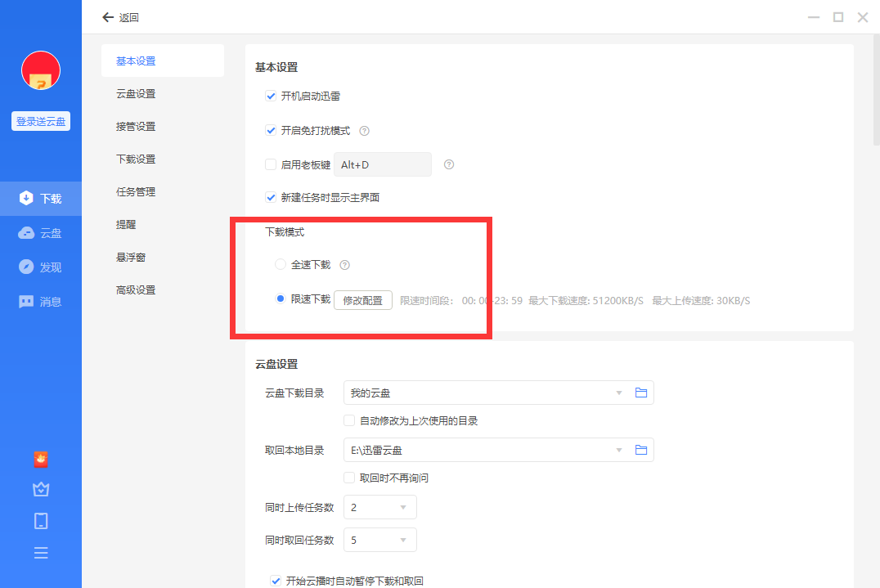This screenshot has width=880, height=588.
Task: Click the 发现 compass icon
Action: (x=26, y=267)
